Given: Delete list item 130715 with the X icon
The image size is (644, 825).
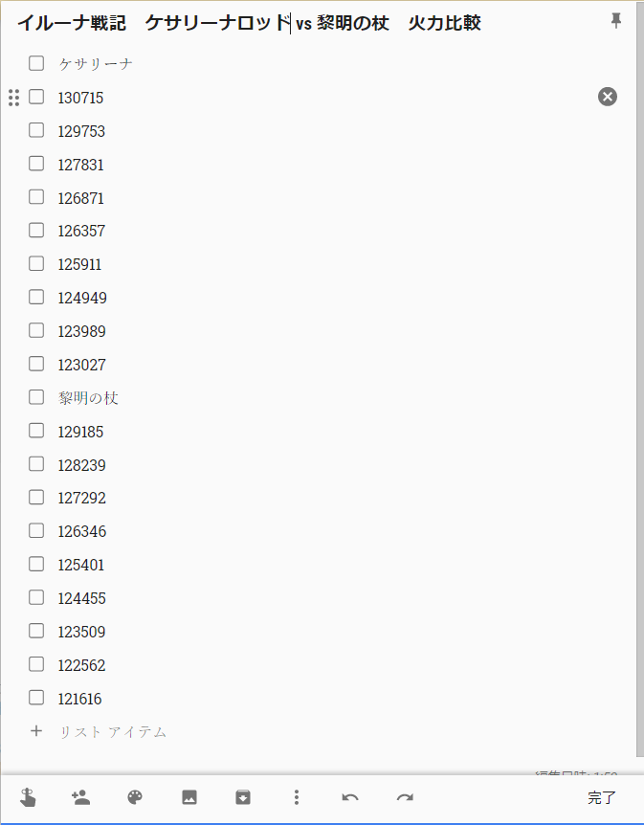Looking at the screenshot, I should [x=608, y=97].
